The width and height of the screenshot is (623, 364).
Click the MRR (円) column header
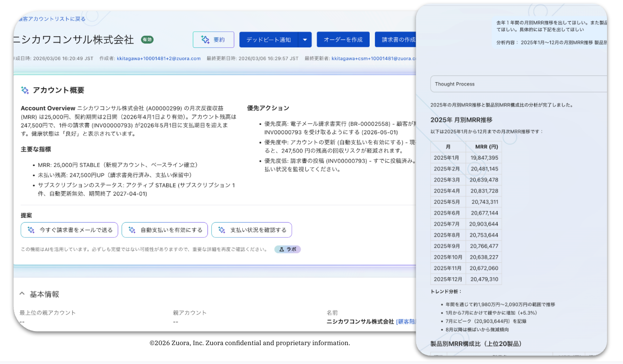pyautogui.click(x=483, y=147)
